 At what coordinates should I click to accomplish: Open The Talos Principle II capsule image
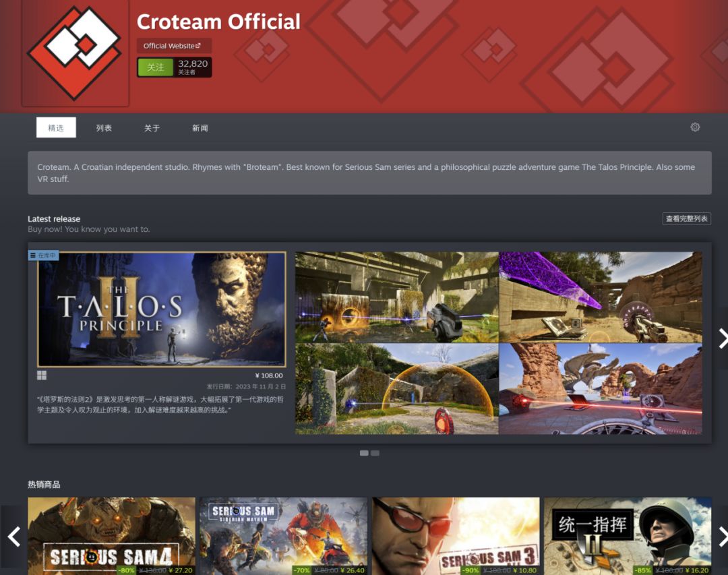pyautogui.click(x=162, y=309)
